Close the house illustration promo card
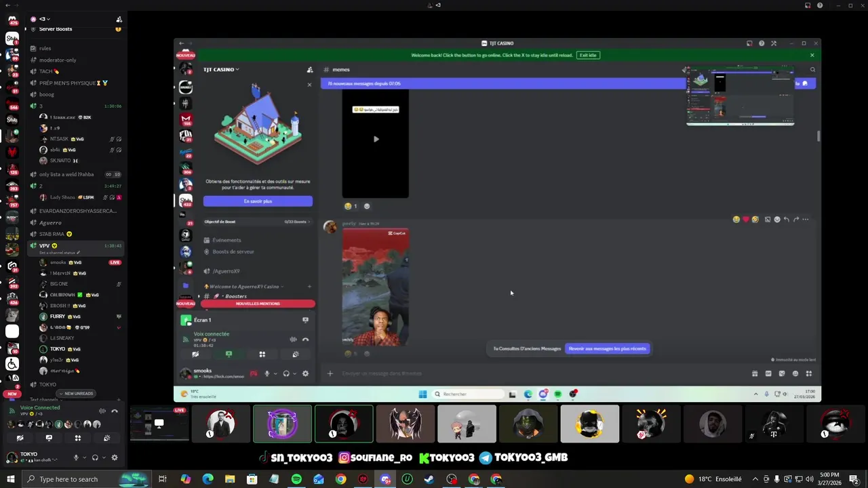The image size is (868, 488). (x=309, y=85)
